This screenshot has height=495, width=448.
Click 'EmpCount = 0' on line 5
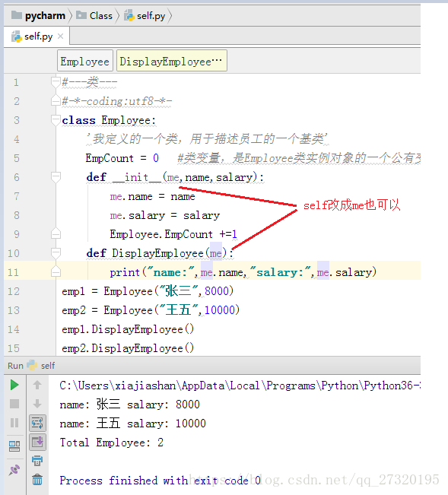coord(122,158)
